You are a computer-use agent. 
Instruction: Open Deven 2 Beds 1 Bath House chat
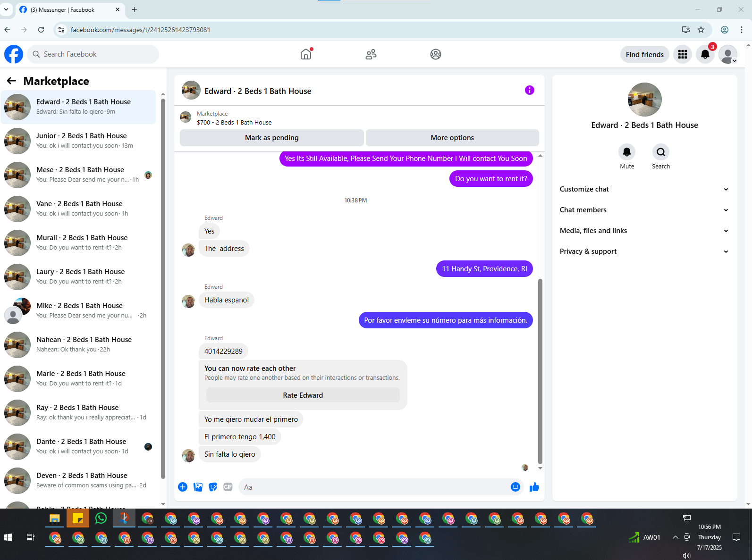click(x=78, y=481)
